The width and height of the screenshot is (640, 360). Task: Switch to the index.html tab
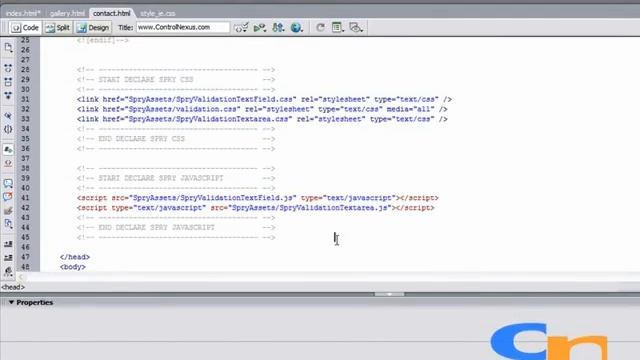pos(23,13)
